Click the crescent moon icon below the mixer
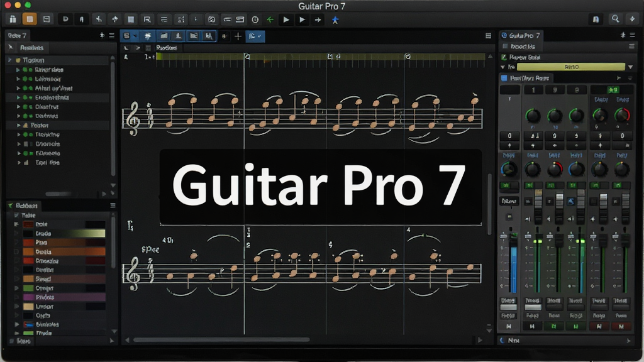Image resolution: width=644 pixels, height=362 pixels. tap(502, 340)
